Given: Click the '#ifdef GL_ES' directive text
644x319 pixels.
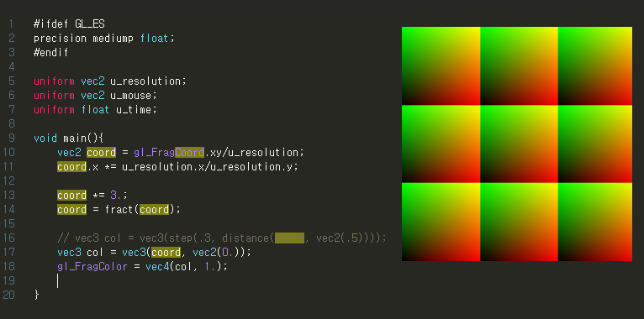Looking at the screenshot, I should coord(69,24).
